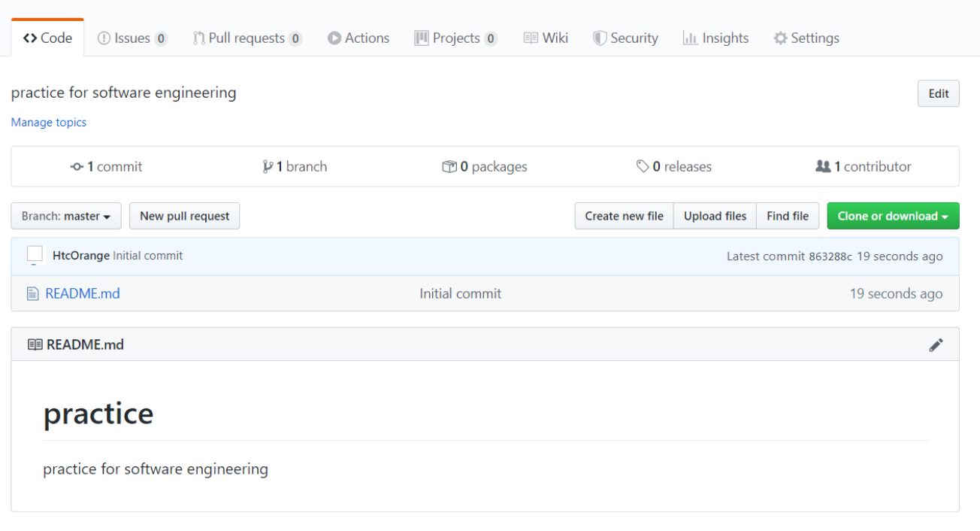Open the Insights tab
This screenshot has width=980, height=531.
tap(715, 38)
